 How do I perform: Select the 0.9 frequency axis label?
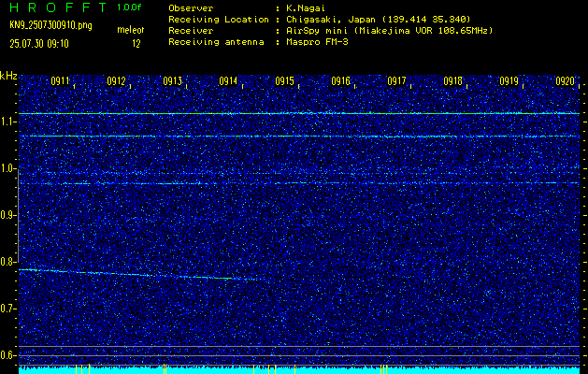click(x=7, y=215)
